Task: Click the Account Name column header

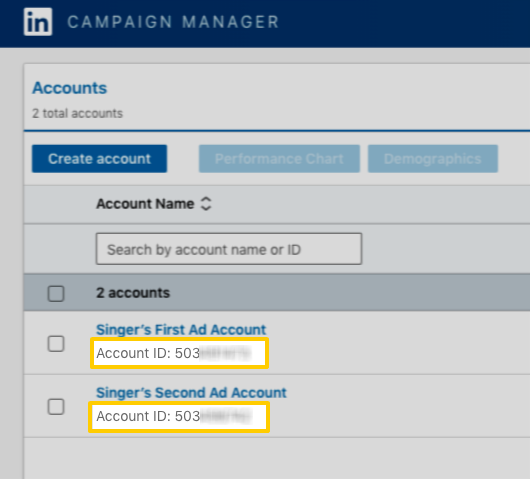Action: [145, 204]
